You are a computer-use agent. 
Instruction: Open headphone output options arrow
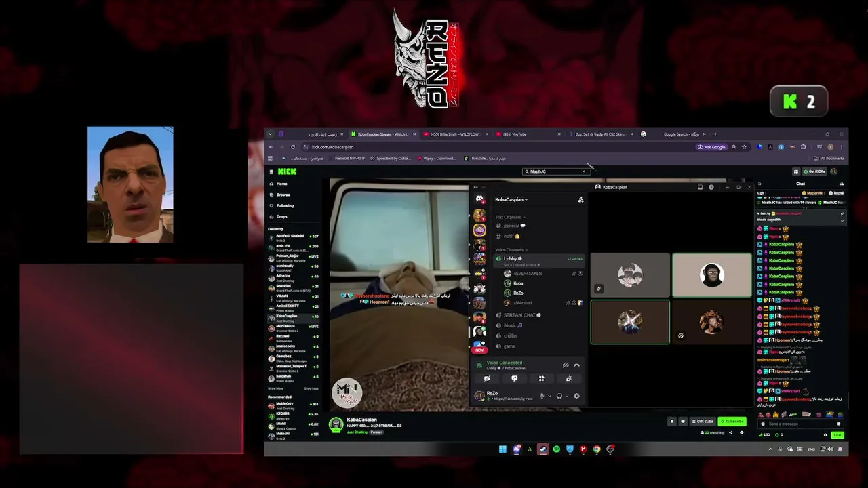pos(567,396)
